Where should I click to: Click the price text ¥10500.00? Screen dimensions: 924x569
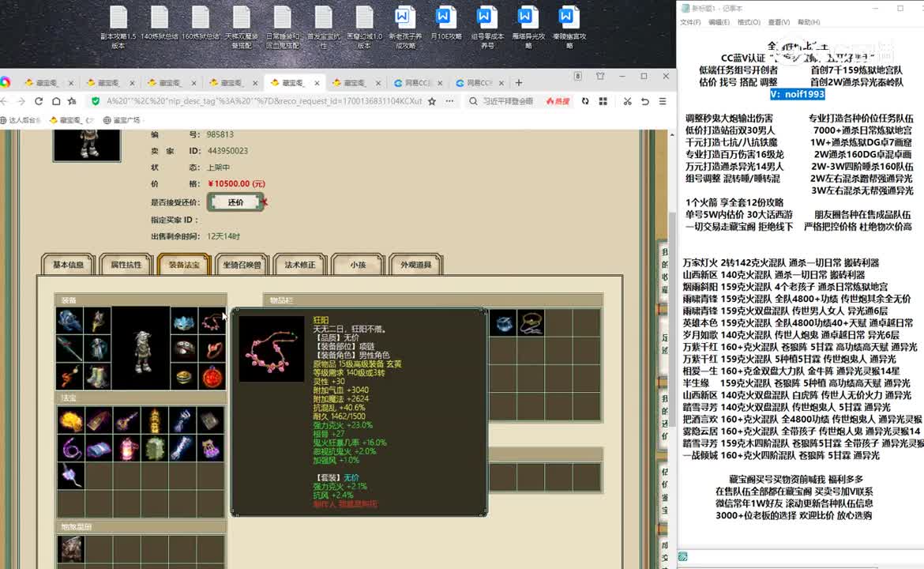236,184
